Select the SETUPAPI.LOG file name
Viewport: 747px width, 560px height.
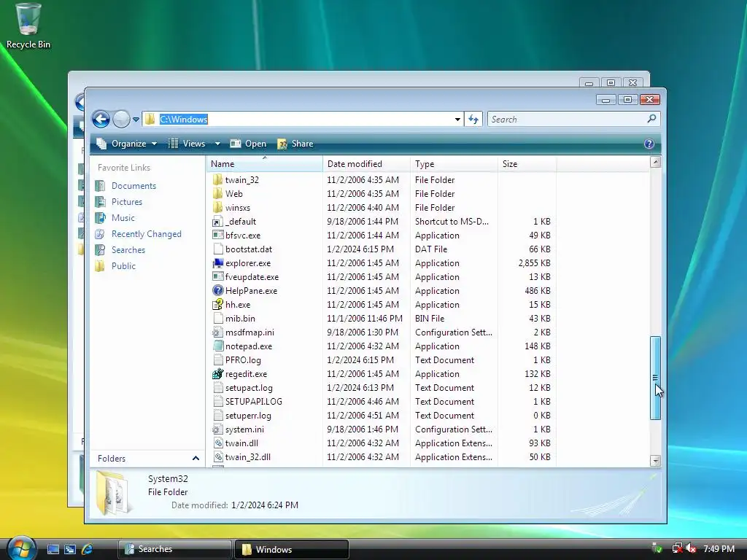point(253,402)
